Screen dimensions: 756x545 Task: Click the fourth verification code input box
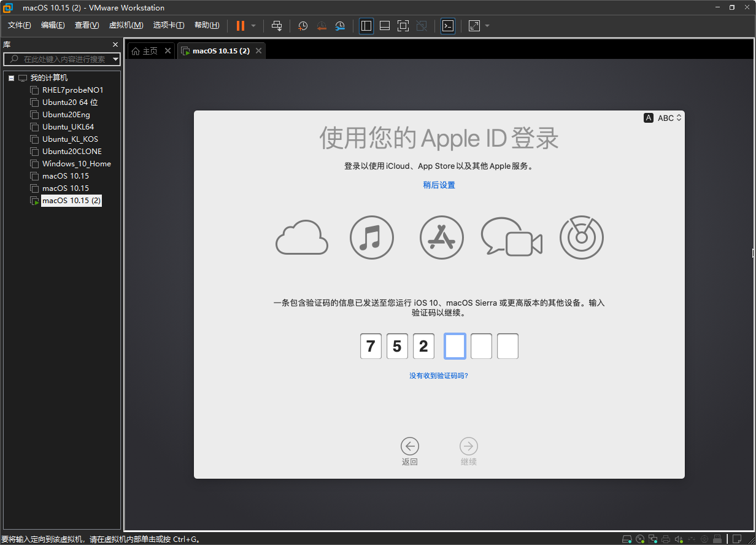point(455,346)
